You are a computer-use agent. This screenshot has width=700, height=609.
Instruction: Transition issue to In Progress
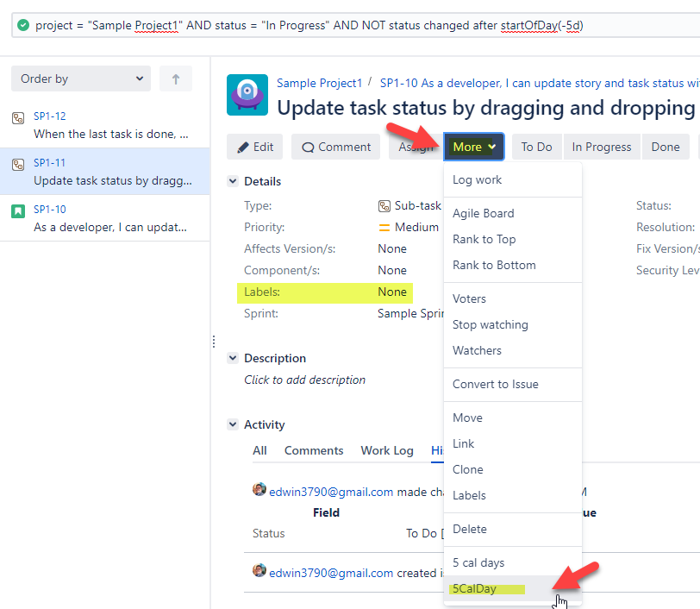(x=602, y=147)
